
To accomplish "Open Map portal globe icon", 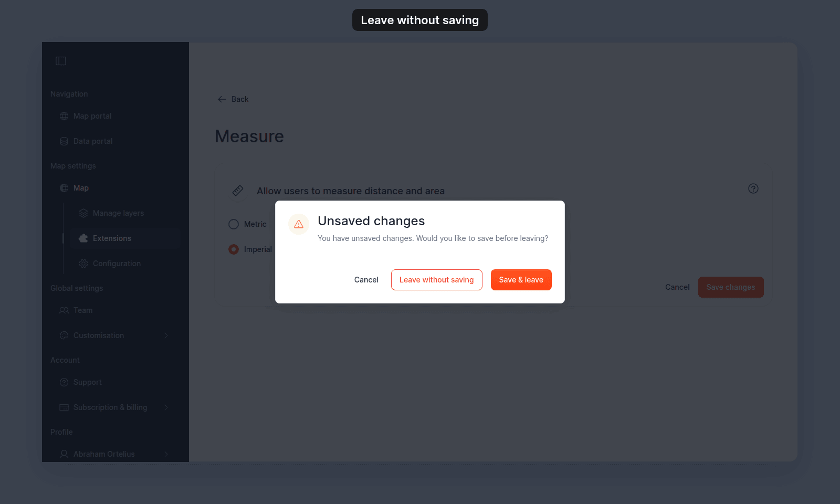I will click(64, 116).
